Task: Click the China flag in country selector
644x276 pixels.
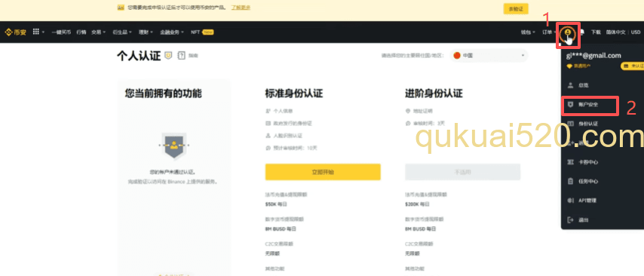Action: (x=457, y=55)
